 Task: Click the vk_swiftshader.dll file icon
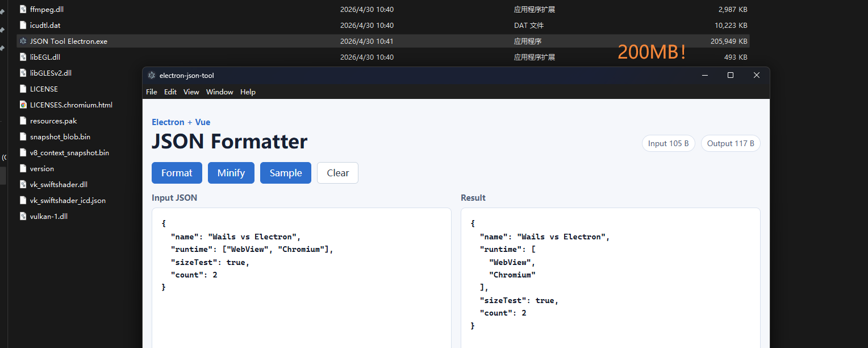23,184
